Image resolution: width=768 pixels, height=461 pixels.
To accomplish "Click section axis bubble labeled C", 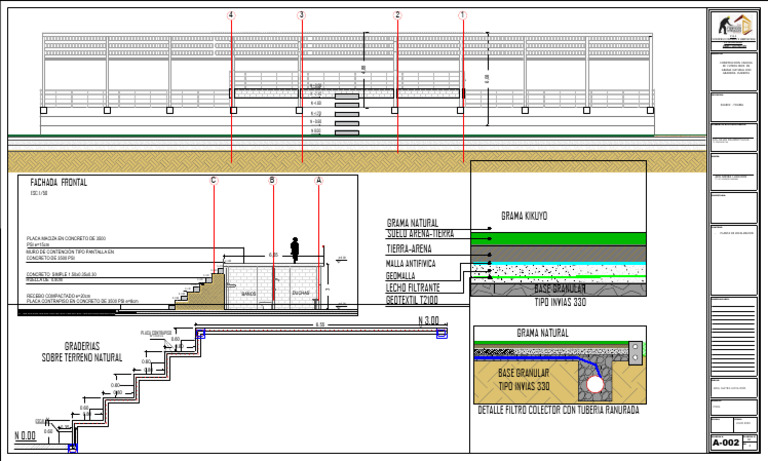I will 213,180.
